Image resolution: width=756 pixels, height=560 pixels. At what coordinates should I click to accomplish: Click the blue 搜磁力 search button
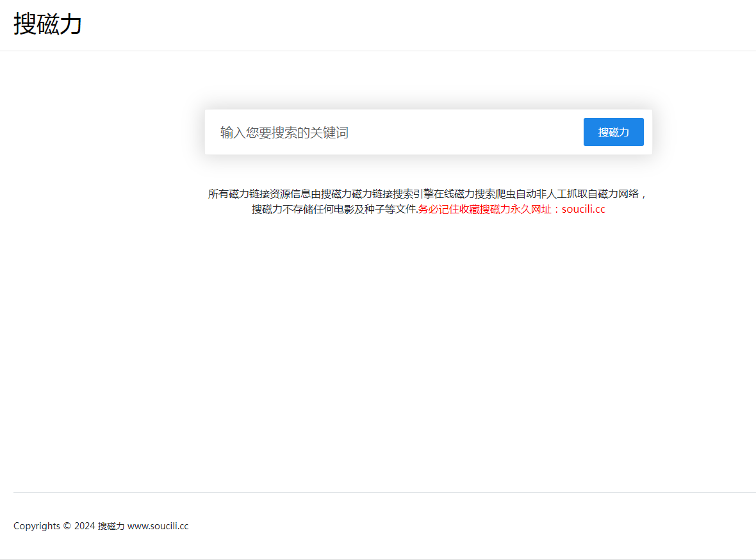tap(613, 132)
